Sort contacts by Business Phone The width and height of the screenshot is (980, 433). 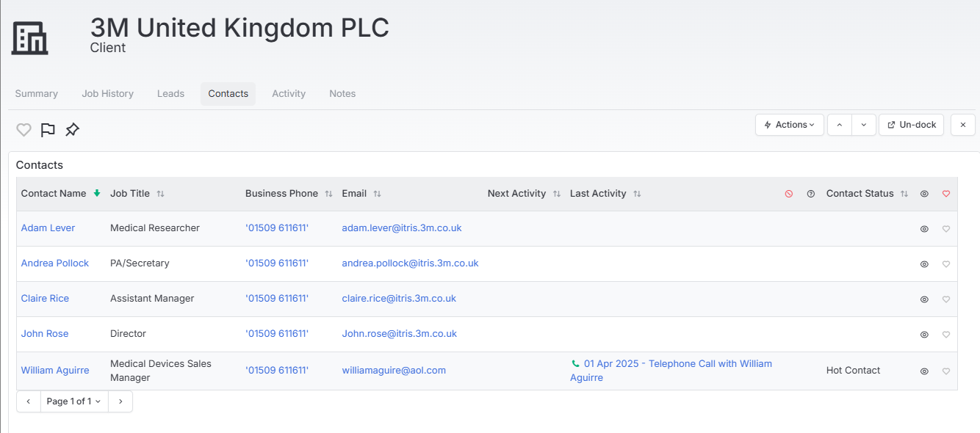[328, 194]
